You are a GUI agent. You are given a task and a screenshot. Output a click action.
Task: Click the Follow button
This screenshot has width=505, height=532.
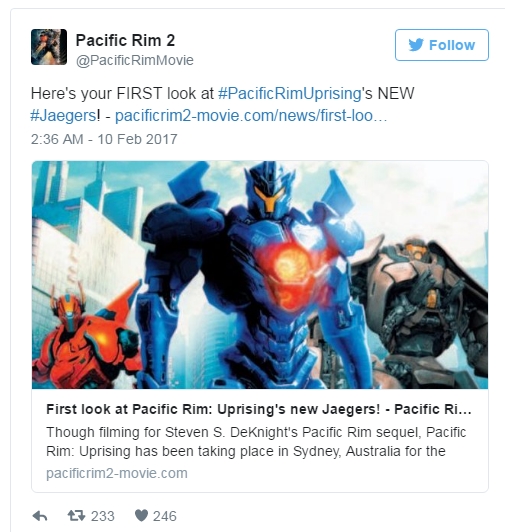[x=442, y=45]
